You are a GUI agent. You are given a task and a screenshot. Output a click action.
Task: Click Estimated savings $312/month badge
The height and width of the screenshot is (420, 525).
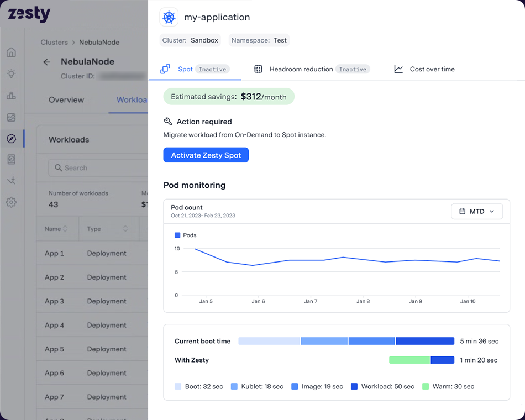tap(229, 97)
